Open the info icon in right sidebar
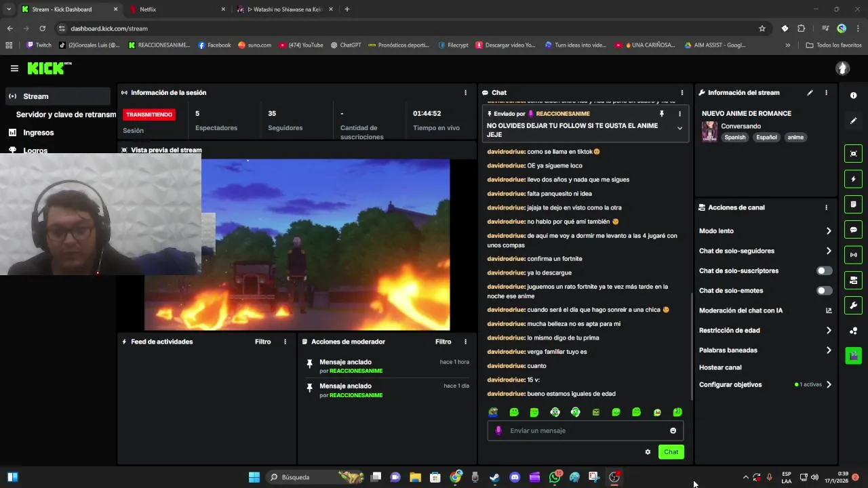868x488 pixels. 853,96
